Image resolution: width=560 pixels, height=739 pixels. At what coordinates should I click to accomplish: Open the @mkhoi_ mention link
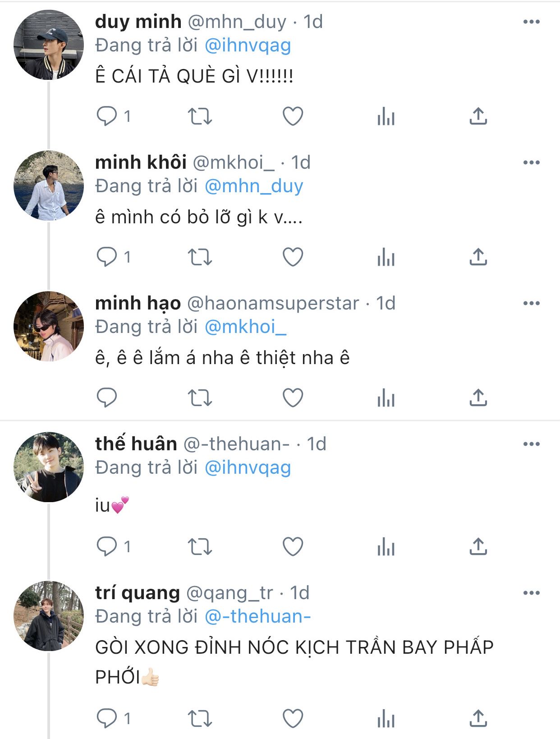(245, 327)
